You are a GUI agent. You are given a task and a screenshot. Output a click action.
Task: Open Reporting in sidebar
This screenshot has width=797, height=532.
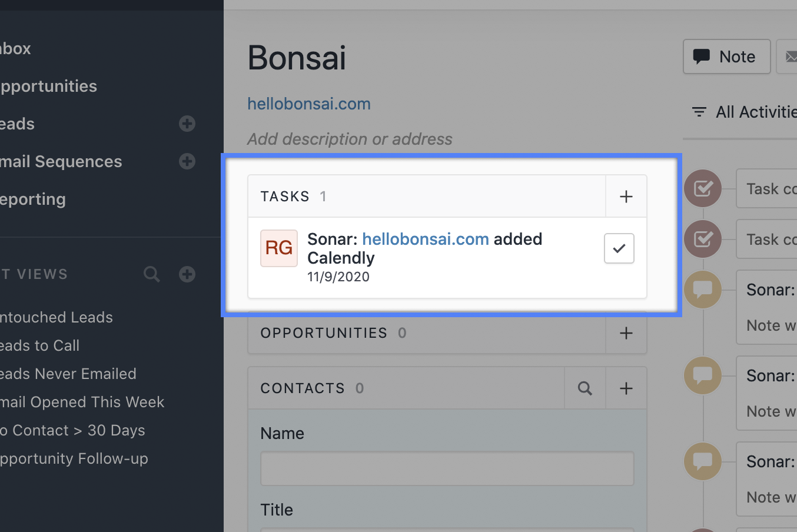33,199
